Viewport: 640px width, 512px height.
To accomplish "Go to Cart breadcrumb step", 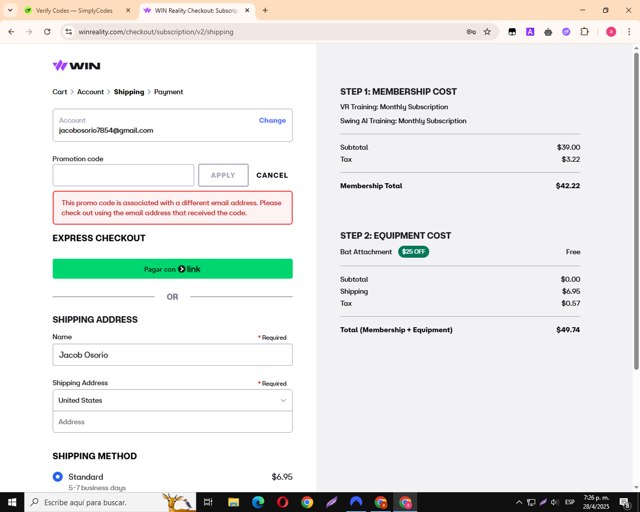I will tap(60, 92).
